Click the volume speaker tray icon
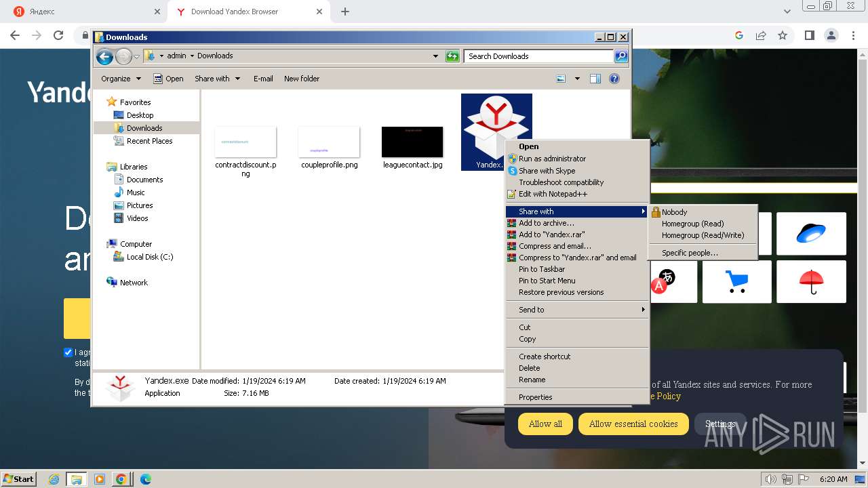Screen dimensions: 868x488 (770, 479)
